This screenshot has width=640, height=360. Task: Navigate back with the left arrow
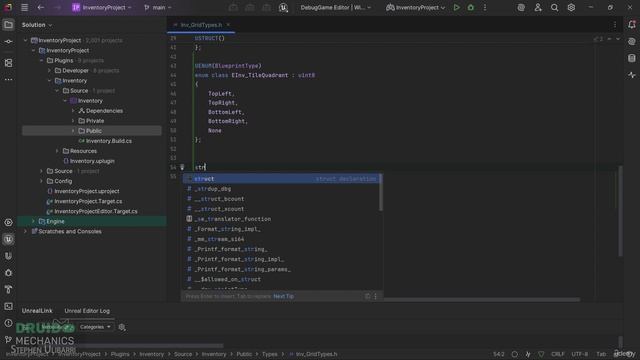click(40, 7)
